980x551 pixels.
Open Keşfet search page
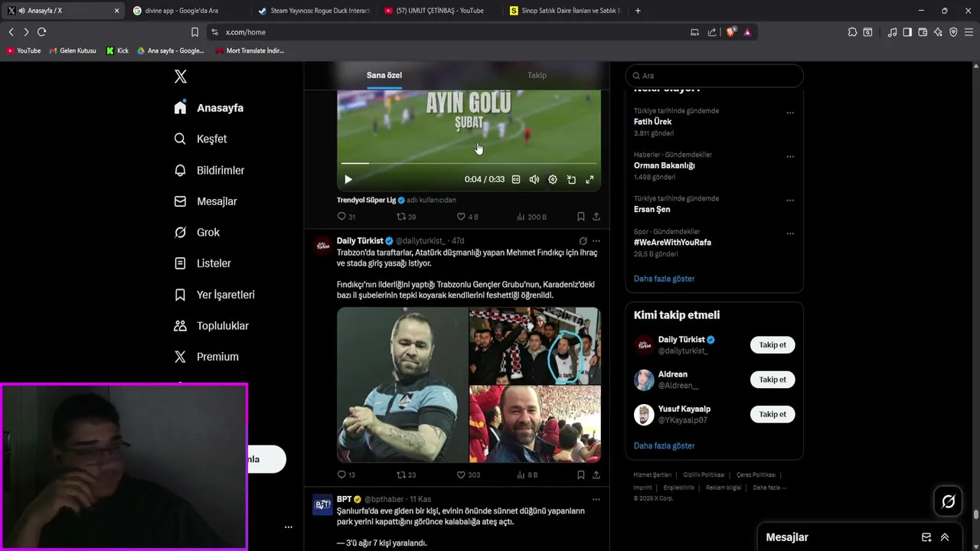pyautogui.click(x=201, y=139)
